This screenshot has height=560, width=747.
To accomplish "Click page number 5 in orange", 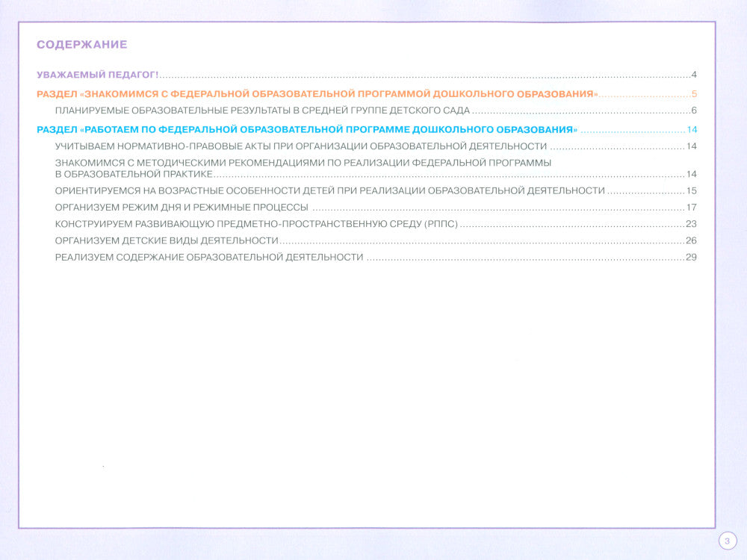I will (x=693, y=94).
